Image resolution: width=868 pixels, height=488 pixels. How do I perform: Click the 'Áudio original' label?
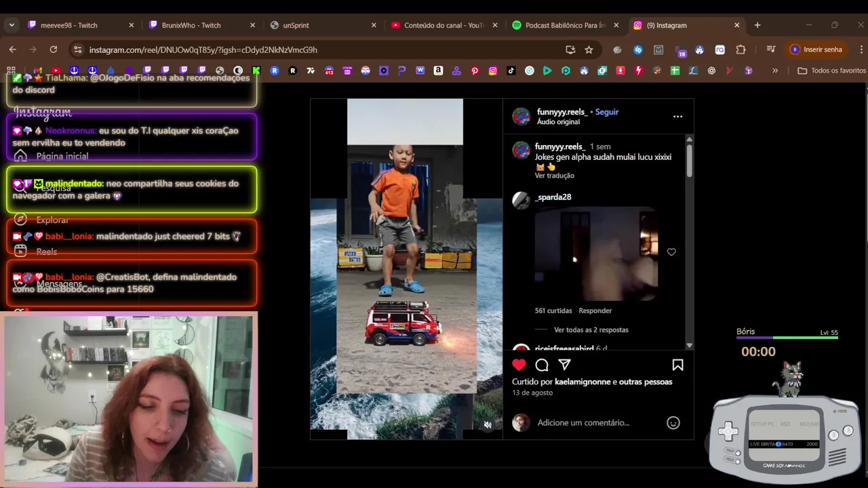point(558,122)
